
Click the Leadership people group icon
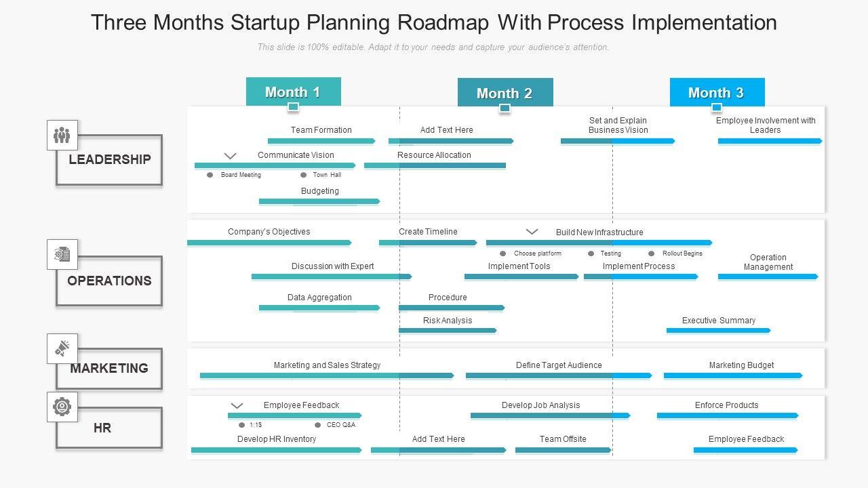pyautogui.click(x=62, y=136)
